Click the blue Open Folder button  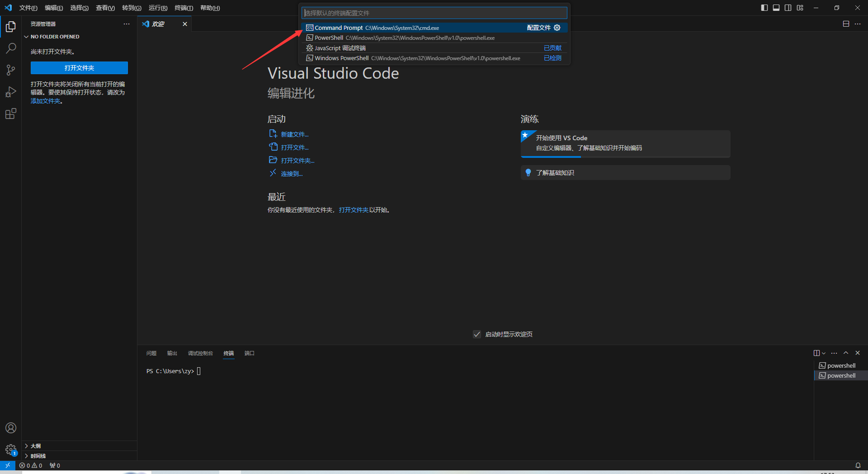(79, 68)
